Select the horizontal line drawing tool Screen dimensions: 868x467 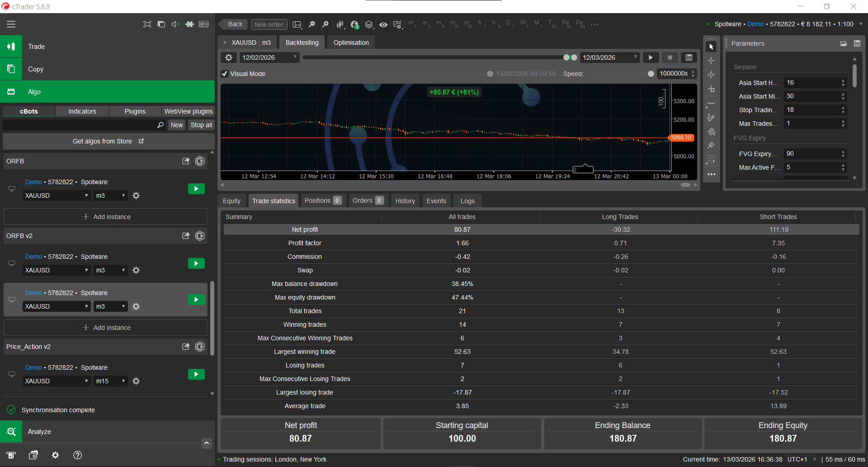(x=711, y=104)
